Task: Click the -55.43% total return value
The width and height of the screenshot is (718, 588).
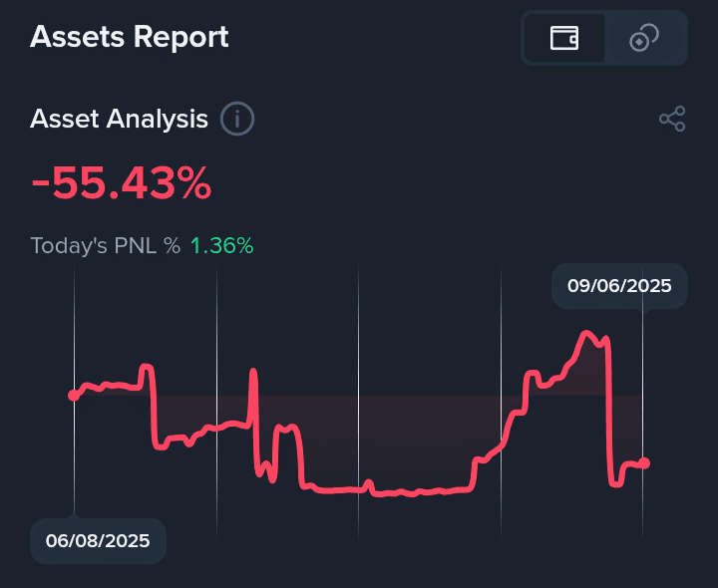Action: coord(122,183)
